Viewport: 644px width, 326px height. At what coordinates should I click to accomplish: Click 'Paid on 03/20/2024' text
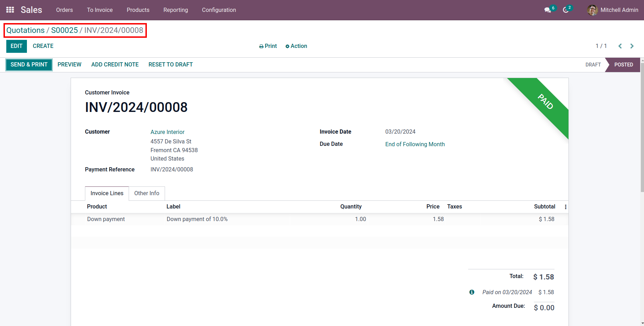click(507, 292)
